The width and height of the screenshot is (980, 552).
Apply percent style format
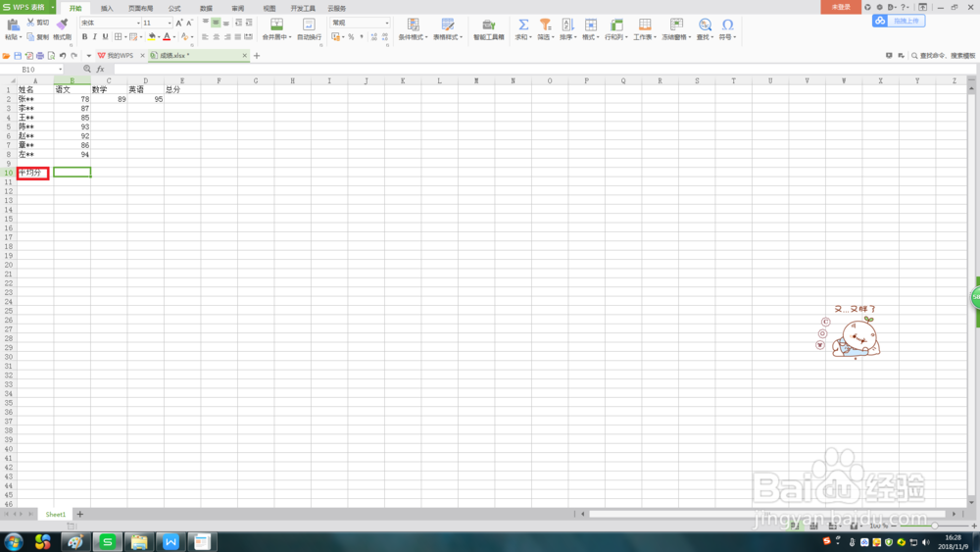tap(351, 37)
